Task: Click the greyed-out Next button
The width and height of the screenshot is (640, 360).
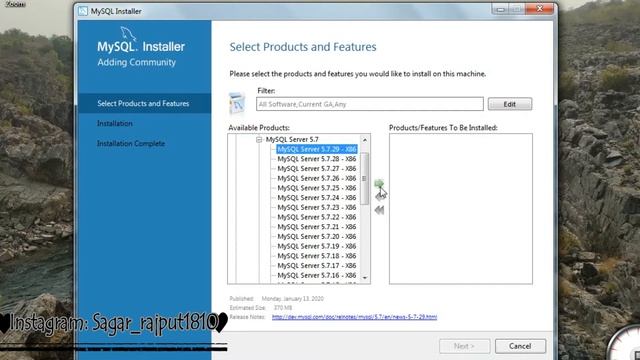Action: pyautogui.click(x=464, y=346)
